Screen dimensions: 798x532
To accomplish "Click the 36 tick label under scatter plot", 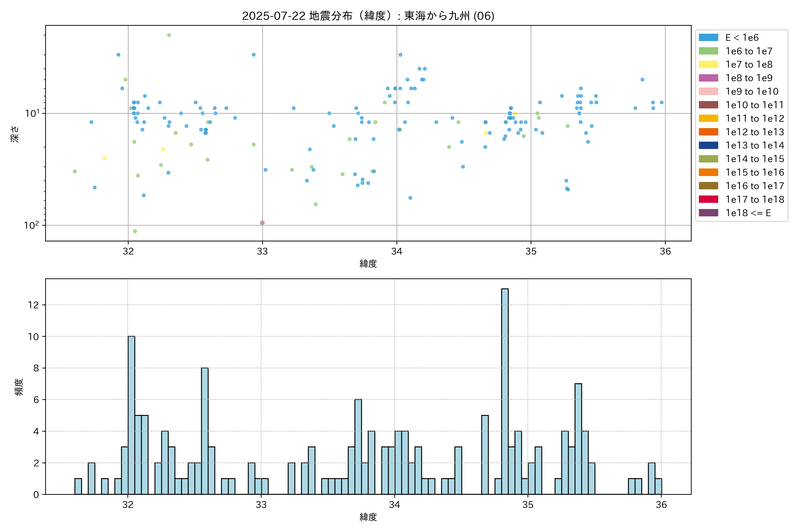I will tap(665, 251).
